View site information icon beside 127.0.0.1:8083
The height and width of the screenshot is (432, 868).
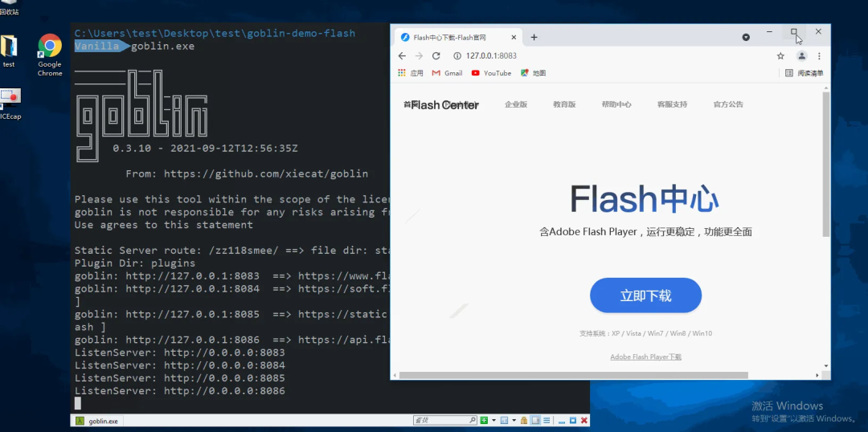457,56
